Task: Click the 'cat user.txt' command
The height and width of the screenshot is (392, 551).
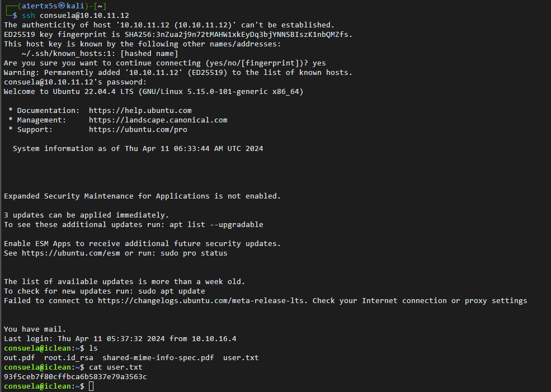Action: [116, 367]
